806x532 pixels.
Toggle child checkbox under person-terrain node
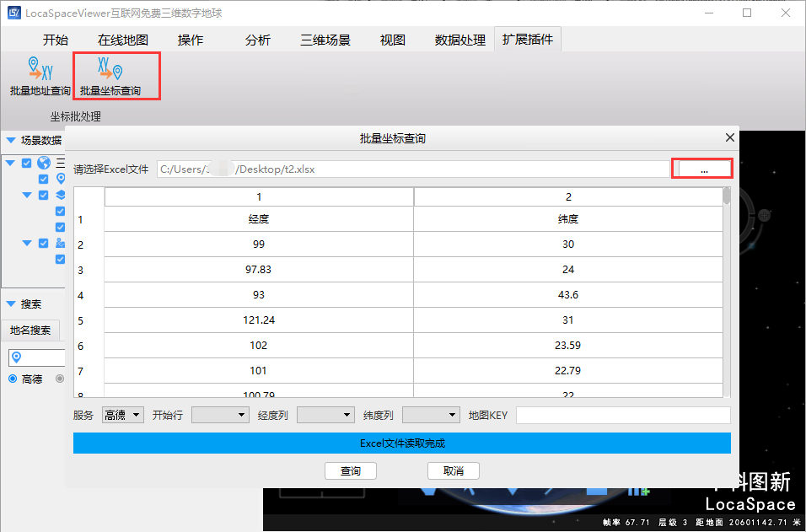point(60,259)
